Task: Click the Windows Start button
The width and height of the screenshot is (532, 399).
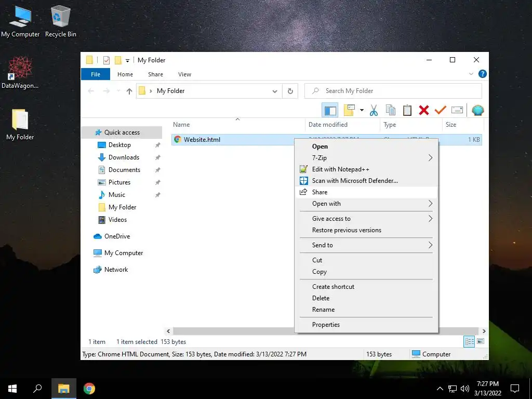Action: [12, 389]
